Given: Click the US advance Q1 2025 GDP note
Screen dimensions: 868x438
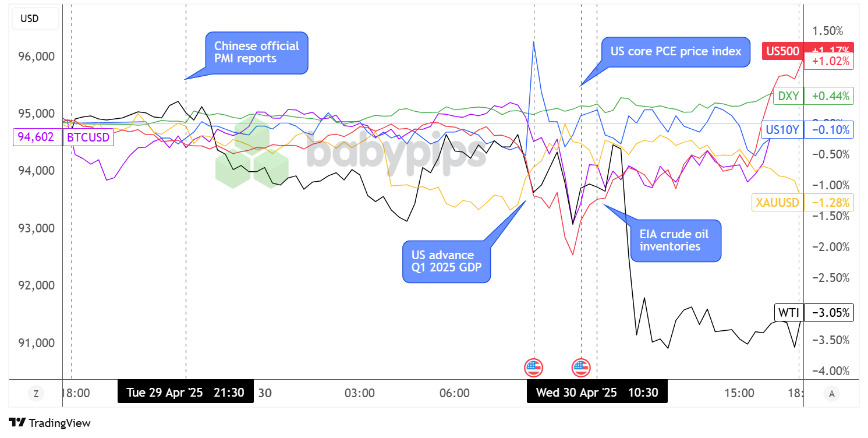Looking at the screenshot, I should pyautogui.click(x=447, y=262).
